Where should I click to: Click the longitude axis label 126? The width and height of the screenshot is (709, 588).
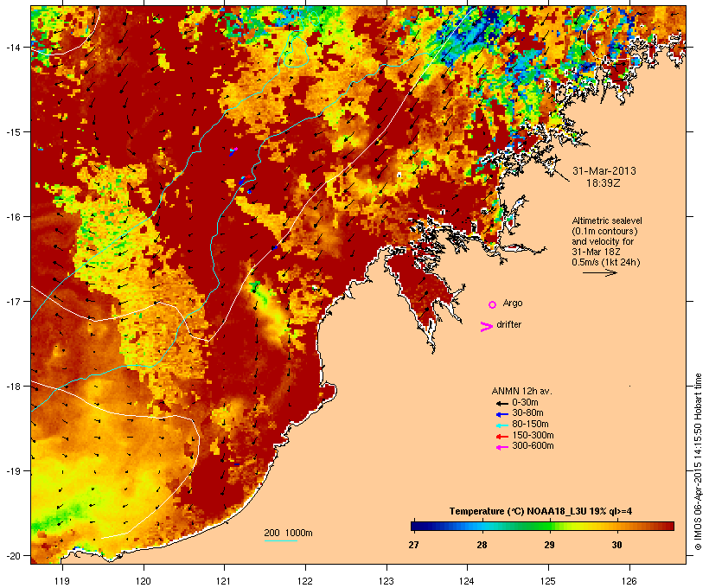[629, 581]
